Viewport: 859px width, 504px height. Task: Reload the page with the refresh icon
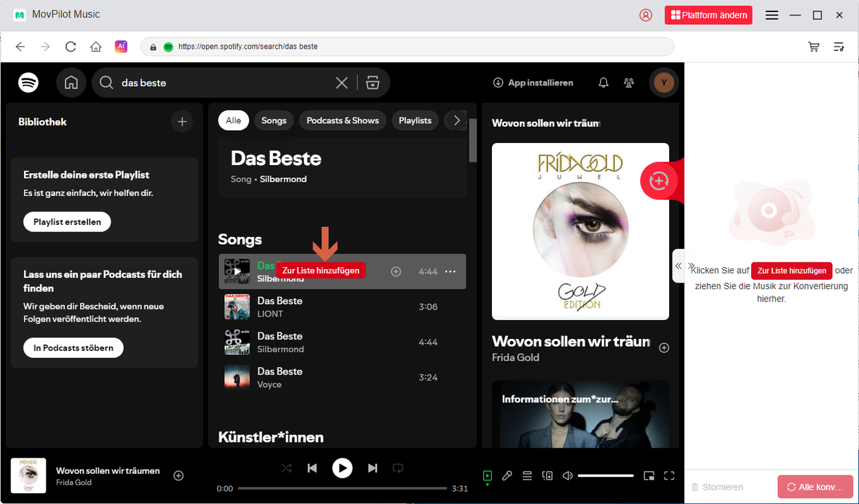coord(70,46)
